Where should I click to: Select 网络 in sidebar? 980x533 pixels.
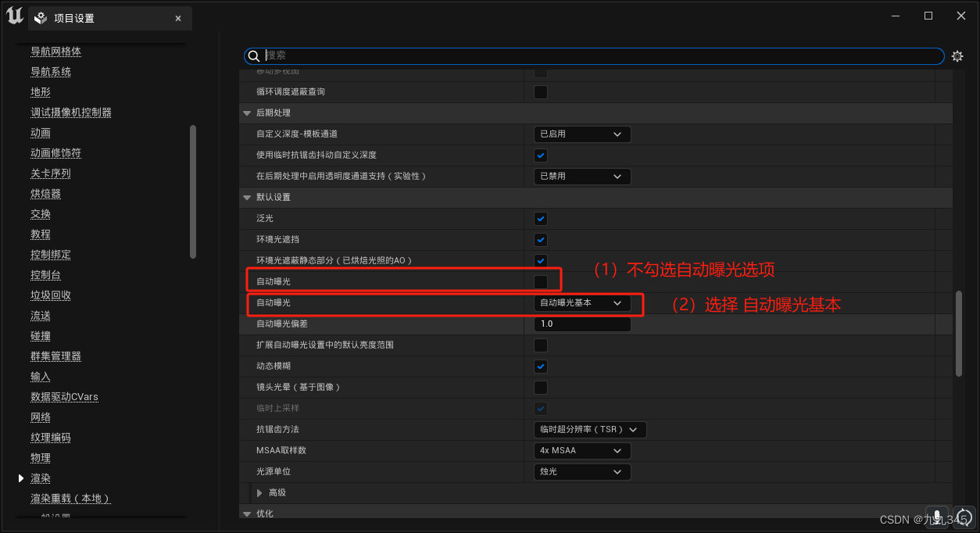41,417
